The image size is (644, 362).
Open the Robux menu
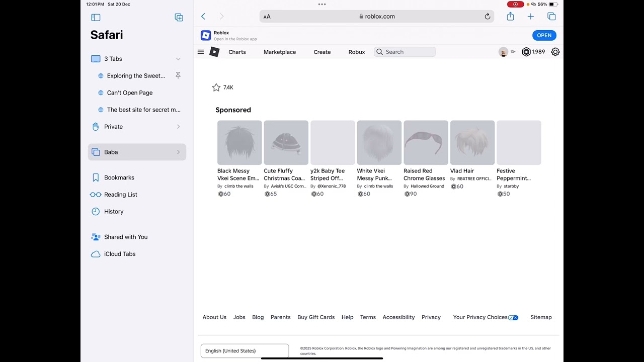click(357, 52)
